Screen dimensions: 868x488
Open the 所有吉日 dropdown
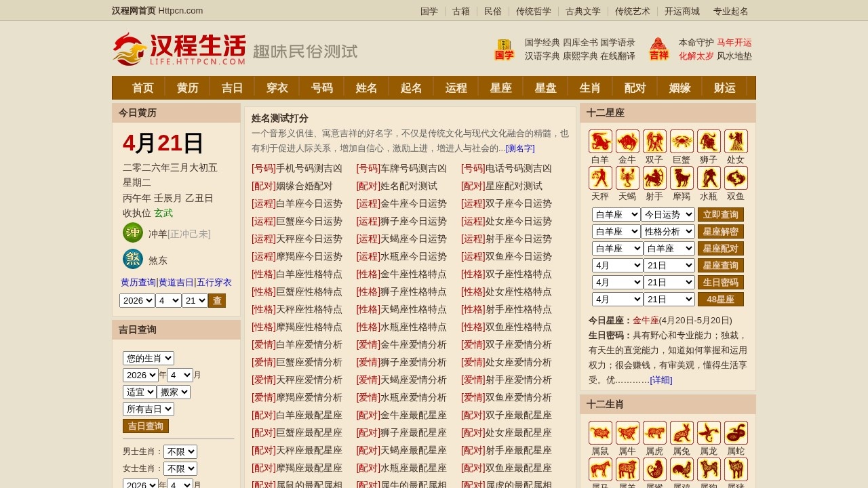coord(148,409)
